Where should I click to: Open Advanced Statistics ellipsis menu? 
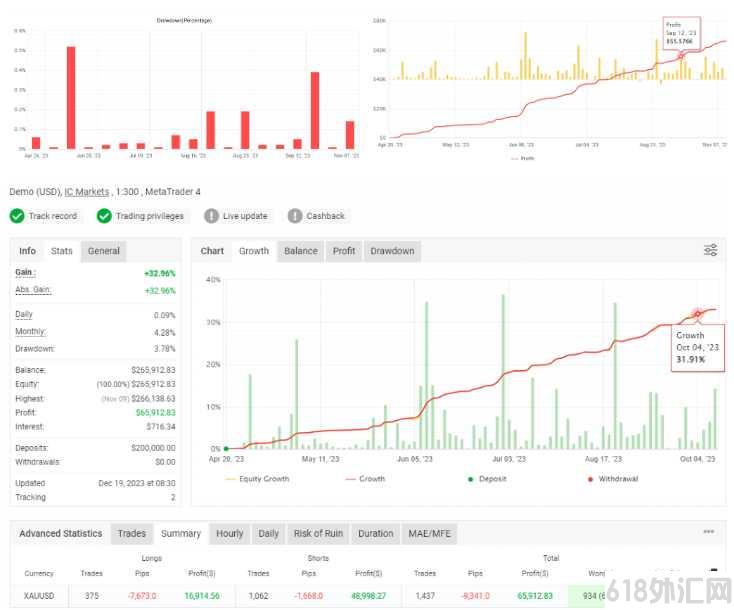click(x=709, y=531)
